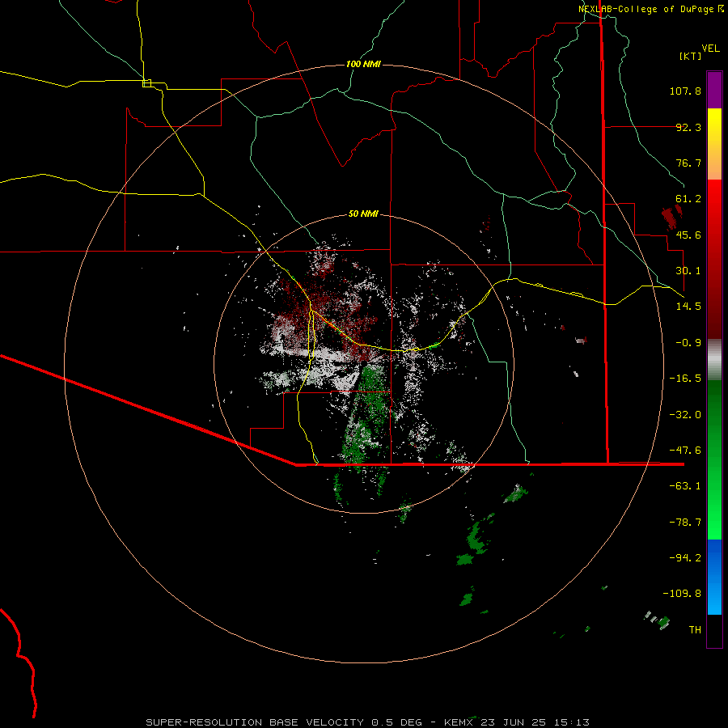The height and width of the screenshot is (728, 728).
Task: Click the -0.9 velocity scale value
Action: click(688, 343)
